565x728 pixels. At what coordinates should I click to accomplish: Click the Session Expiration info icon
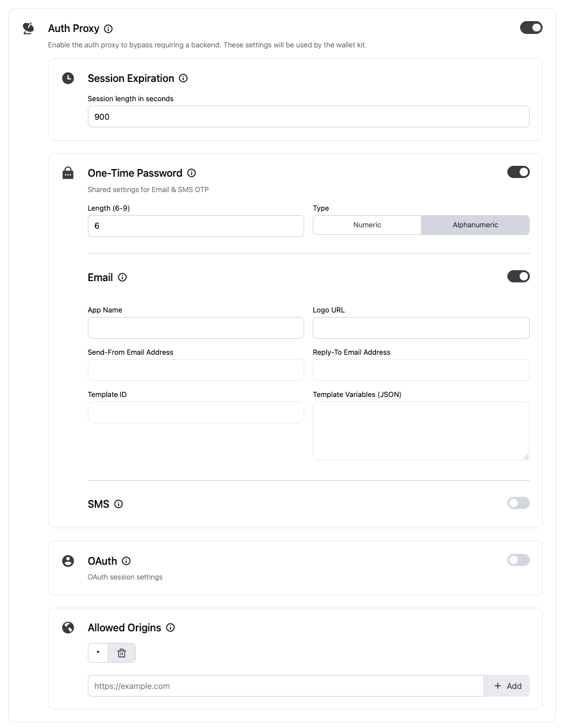183,77
